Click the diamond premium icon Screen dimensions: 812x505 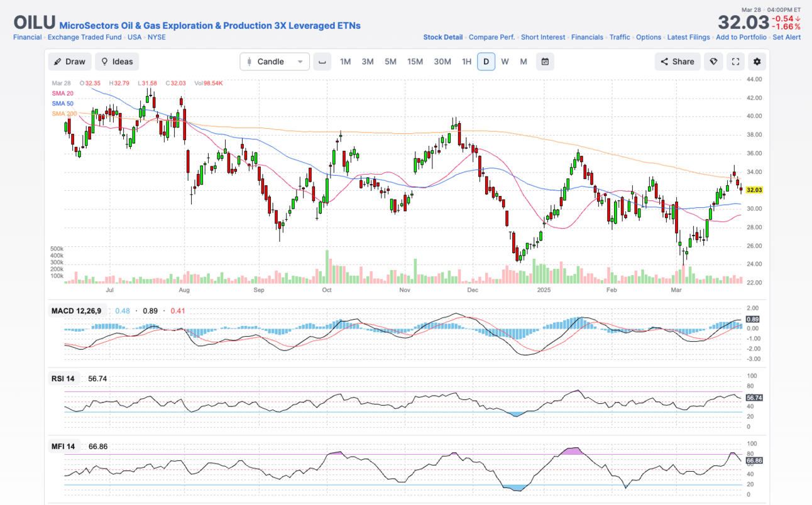713,62
